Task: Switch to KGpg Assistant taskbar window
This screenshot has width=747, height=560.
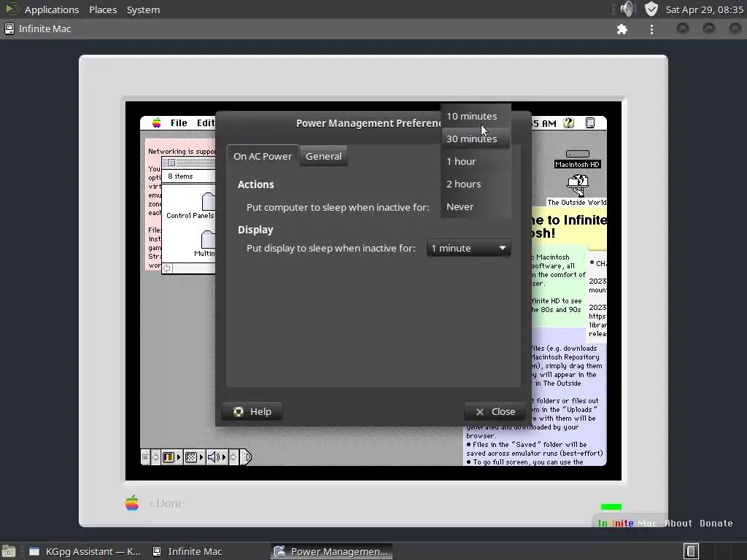Action: 86,551
